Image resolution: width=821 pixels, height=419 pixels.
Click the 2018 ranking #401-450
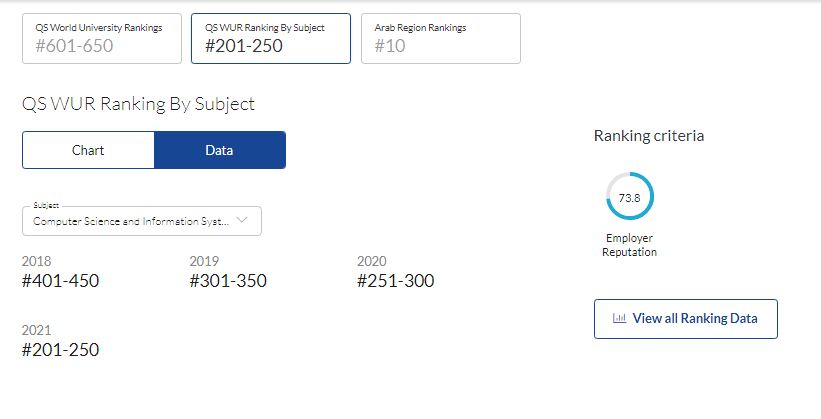coord(60,281)
